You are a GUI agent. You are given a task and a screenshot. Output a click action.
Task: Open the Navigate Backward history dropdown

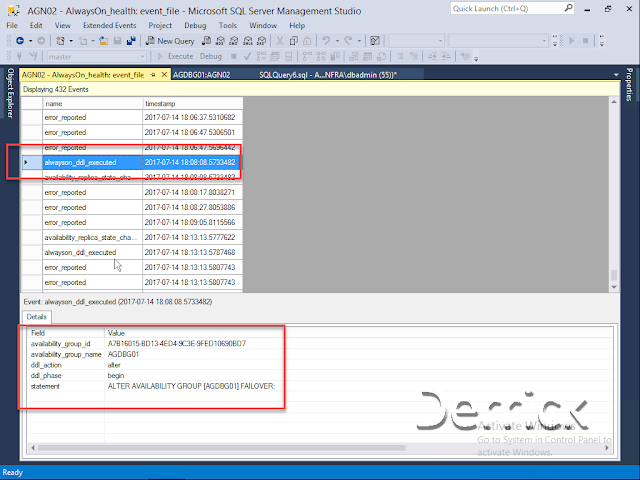click(30, 40)
